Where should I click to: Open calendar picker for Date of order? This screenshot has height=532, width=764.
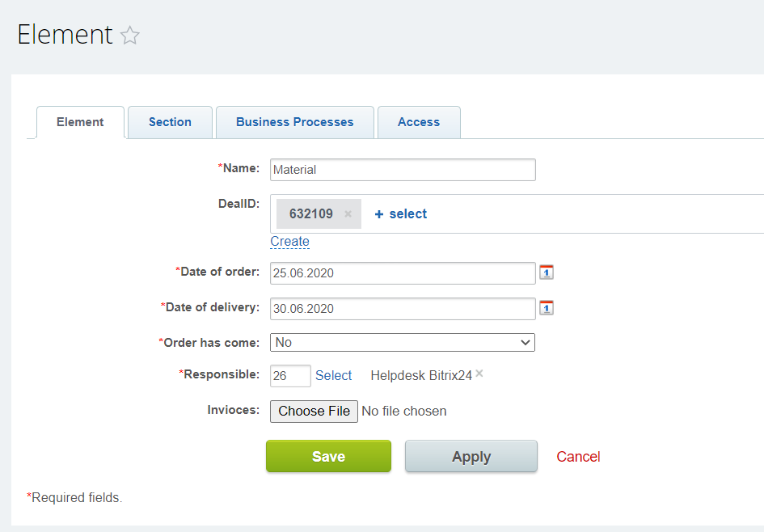point(547,272)
